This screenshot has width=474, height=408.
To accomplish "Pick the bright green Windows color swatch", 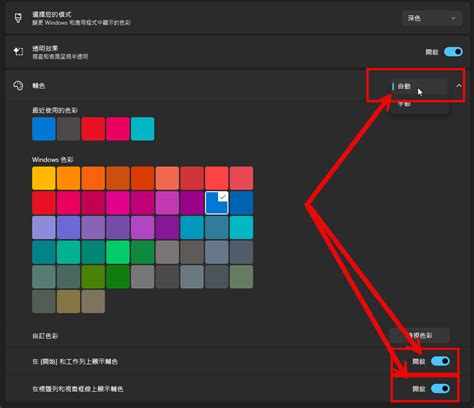I will 118,252.
